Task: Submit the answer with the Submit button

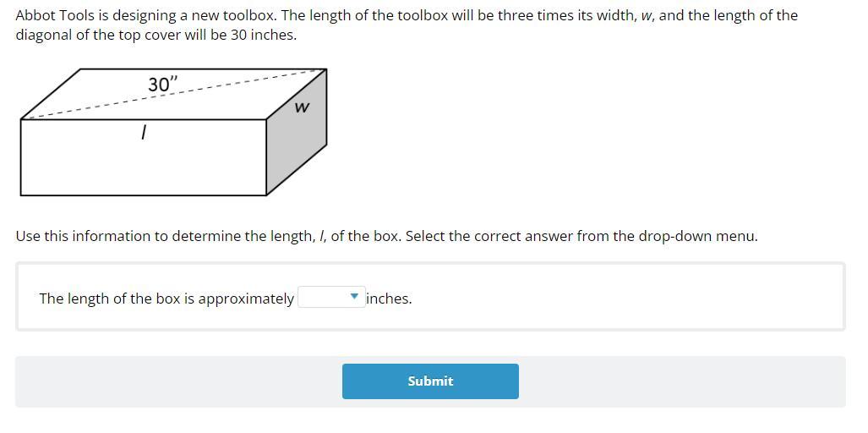Action: 430,381
